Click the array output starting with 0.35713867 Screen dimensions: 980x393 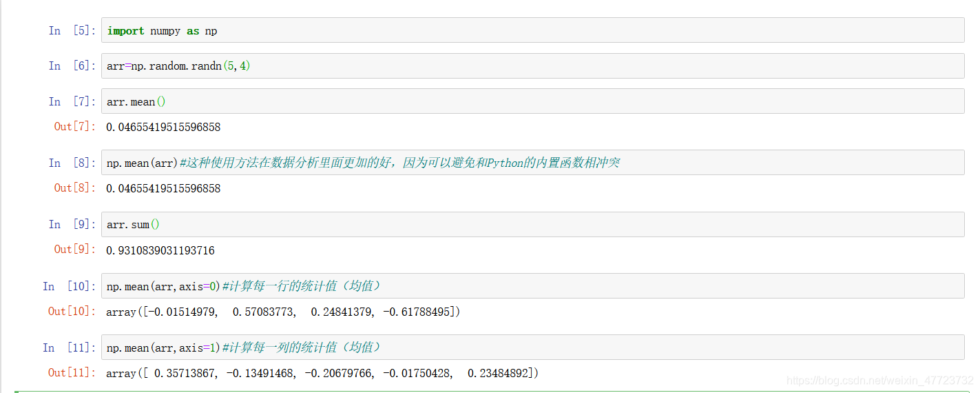[322, 374]
